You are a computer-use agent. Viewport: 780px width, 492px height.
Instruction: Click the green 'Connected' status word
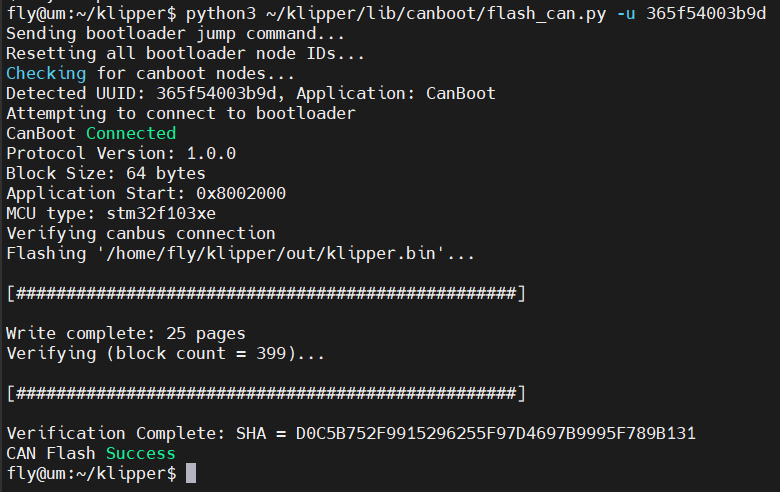131,133
